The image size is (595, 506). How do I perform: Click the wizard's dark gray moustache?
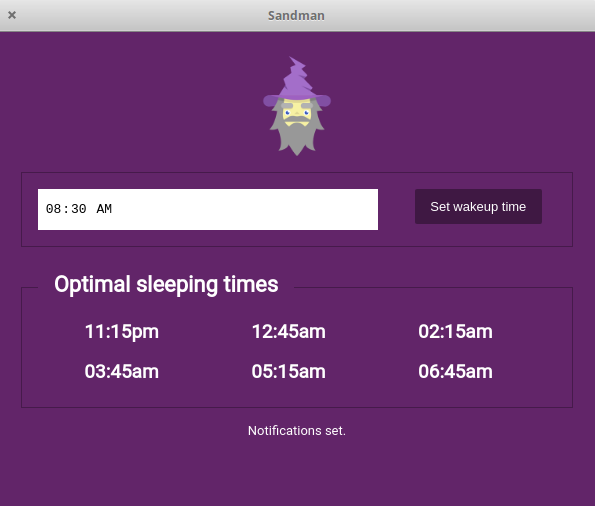tap(297, 120)
